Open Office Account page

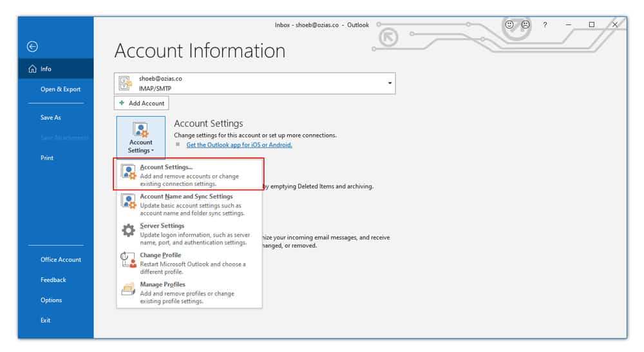point(61,259)
